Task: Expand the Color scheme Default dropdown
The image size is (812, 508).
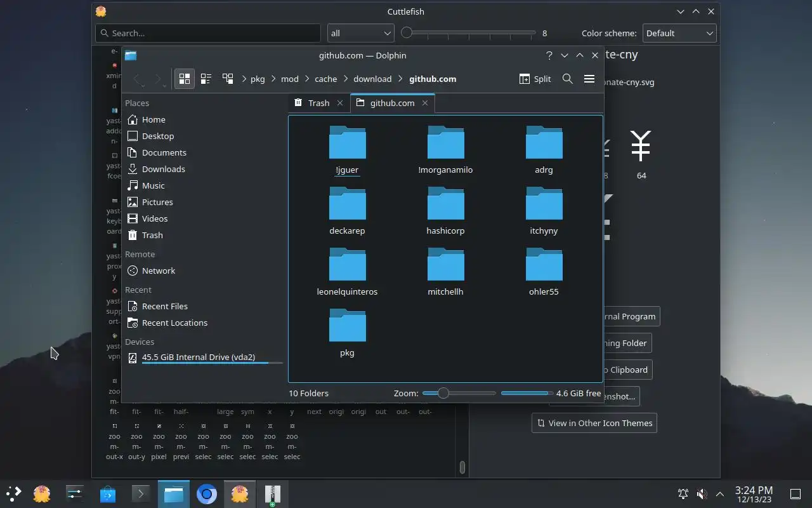Action: (x=679, y=33)
